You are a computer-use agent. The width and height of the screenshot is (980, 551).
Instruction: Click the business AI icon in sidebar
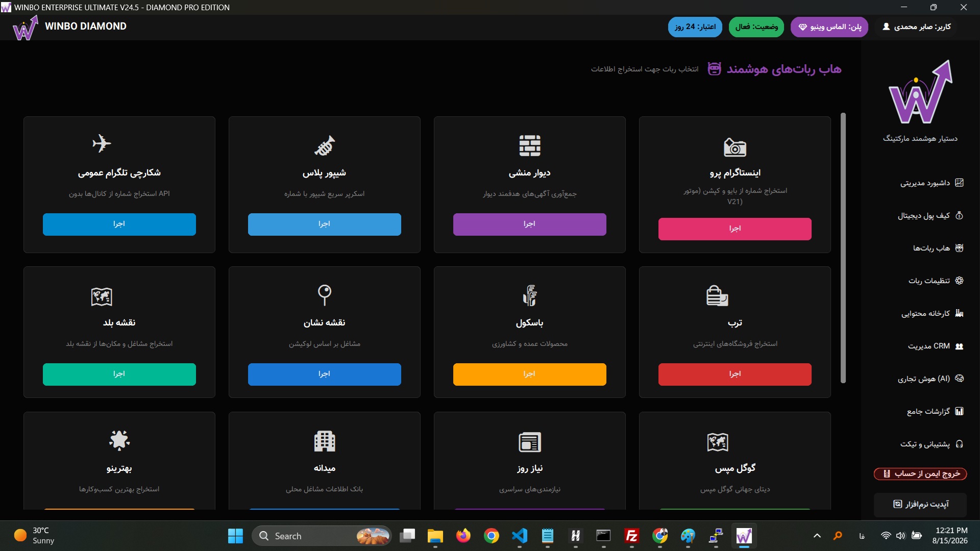coord(959,379)
